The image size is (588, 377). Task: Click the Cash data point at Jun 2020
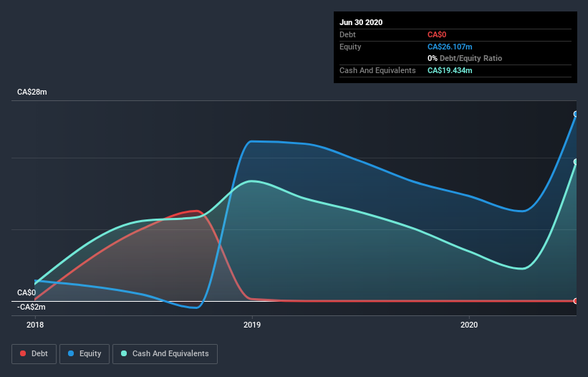pyautogui.click(x=576, y=162)
